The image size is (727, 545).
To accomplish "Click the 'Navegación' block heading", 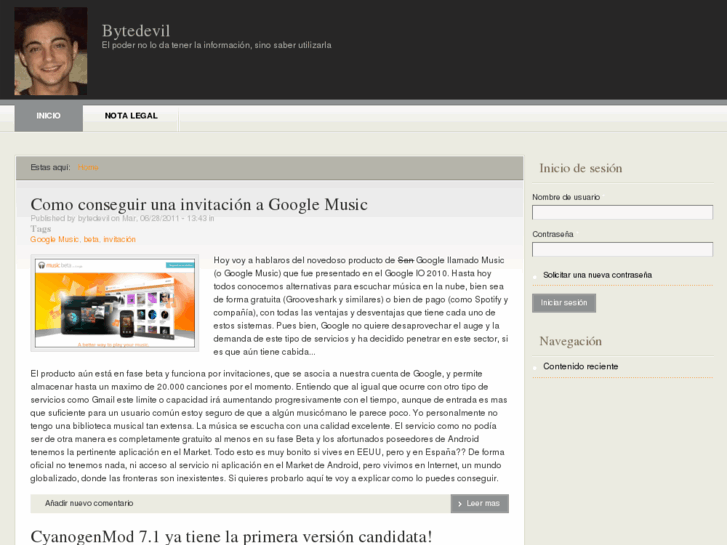I will click(x=570, y=341).
